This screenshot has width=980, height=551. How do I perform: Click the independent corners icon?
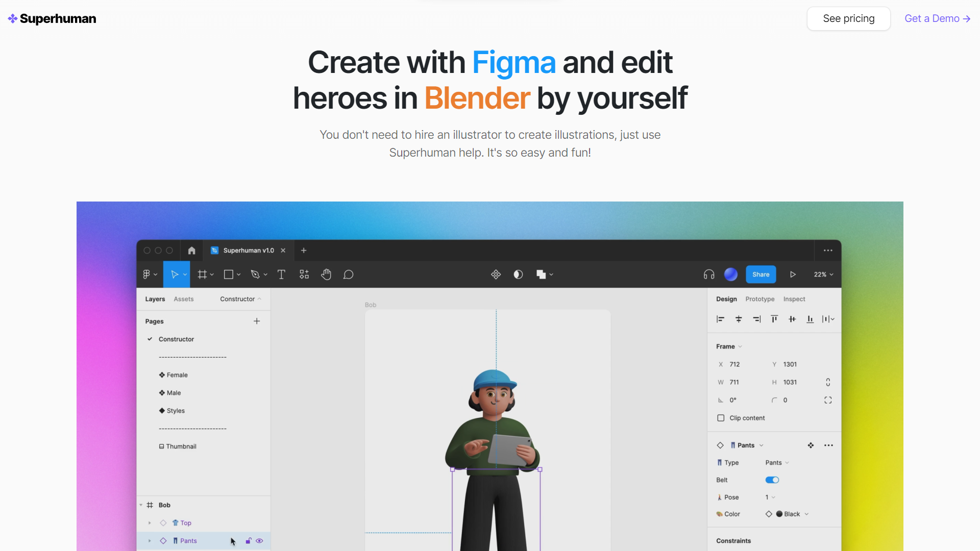click(828, 400)
